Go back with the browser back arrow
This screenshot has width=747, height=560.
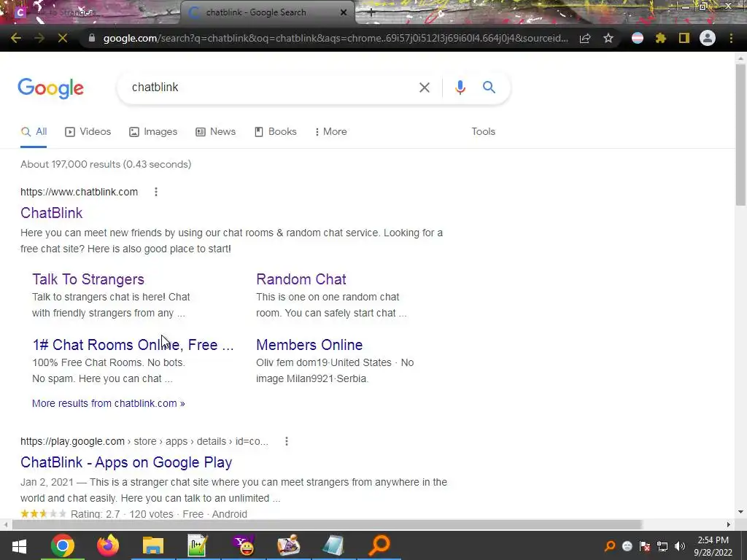(x=16, y=38)
